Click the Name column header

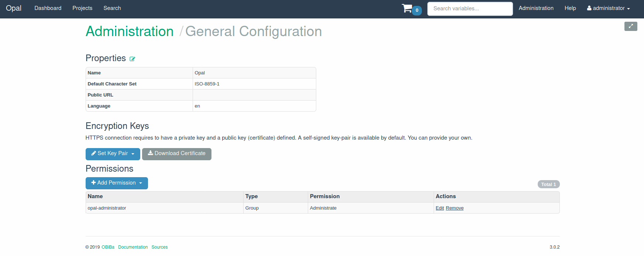[164, 197]
